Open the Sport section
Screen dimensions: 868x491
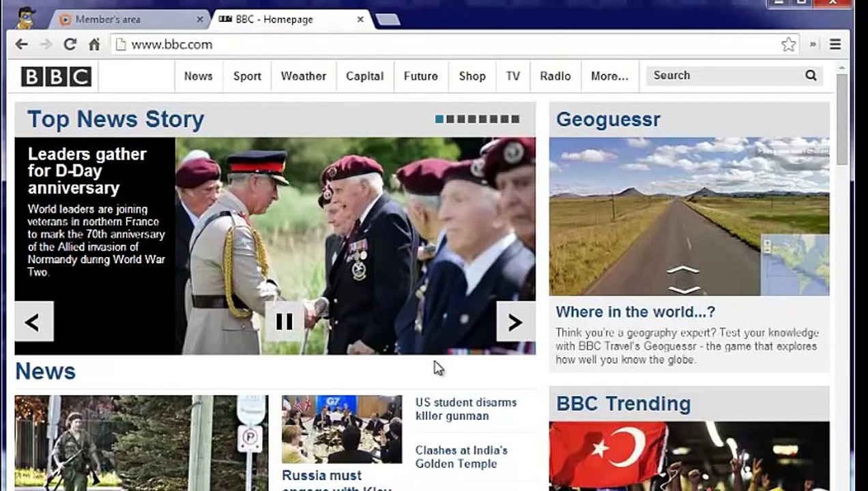click(x=247, y=76)
